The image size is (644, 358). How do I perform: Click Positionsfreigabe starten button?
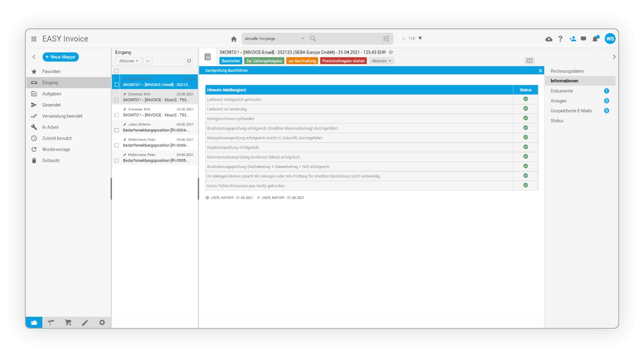pos(343,61)
